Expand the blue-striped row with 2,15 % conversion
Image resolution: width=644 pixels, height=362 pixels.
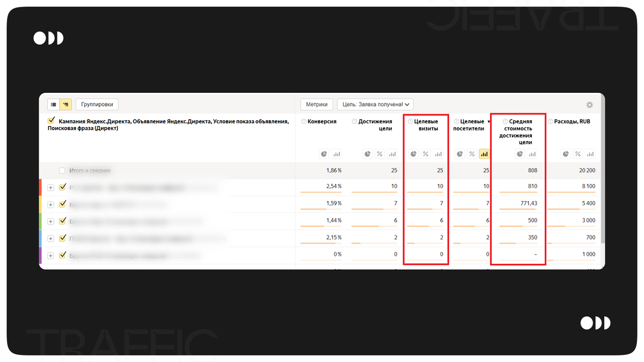pos(51,239)
